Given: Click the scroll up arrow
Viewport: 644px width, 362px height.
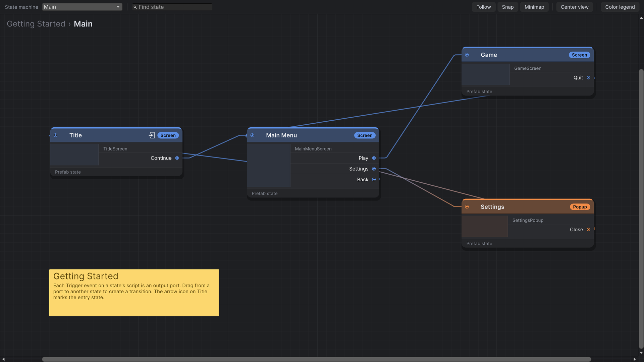Looking at the screenshot, I should pos(641,18).
